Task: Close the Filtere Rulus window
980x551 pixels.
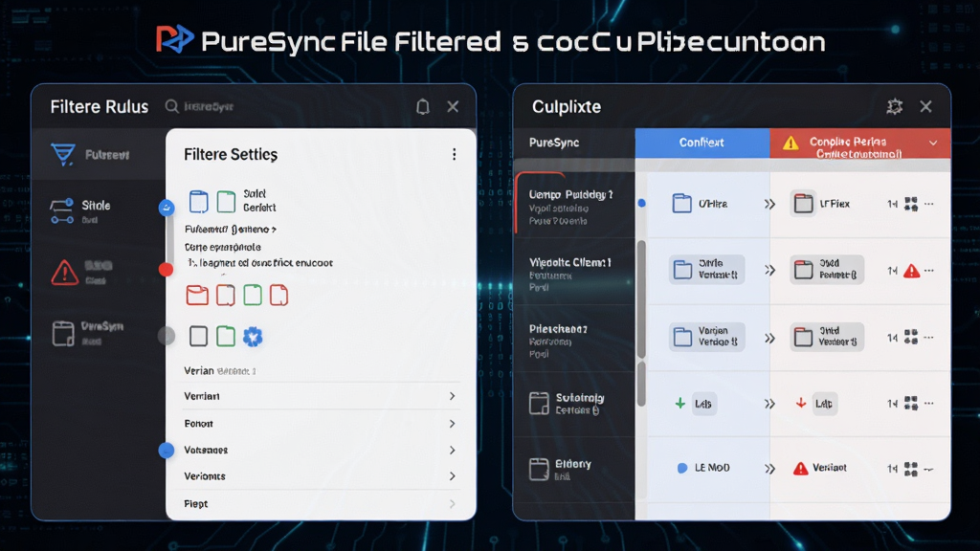Action: tap(453, 107)
